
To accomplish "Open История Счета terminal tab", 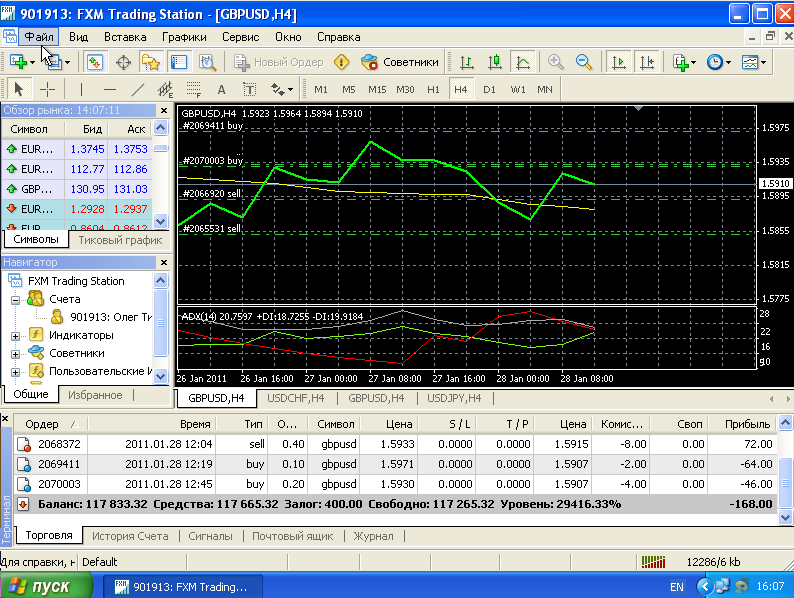I will pyautogui.click(x=130, y=536).
